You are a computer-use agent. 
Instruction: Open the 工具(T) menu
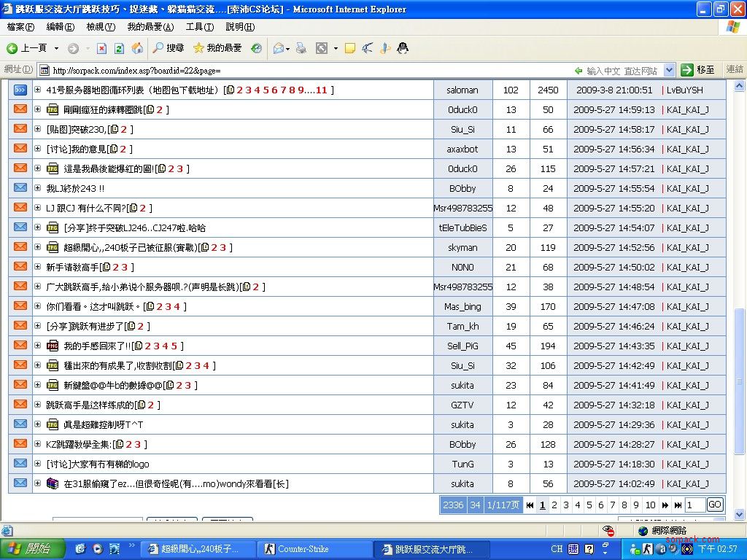(x=199, y=27)
